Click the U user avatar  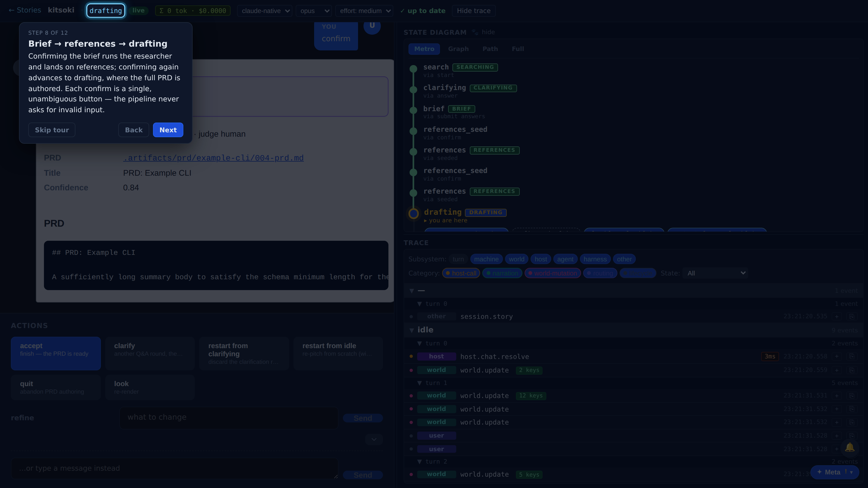(x=372, y=25)
